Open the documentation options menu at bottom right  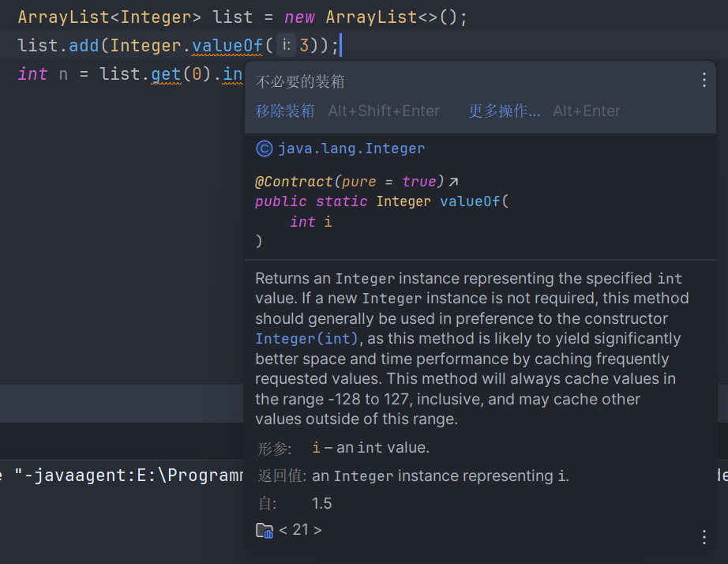[x=704, y=537]
